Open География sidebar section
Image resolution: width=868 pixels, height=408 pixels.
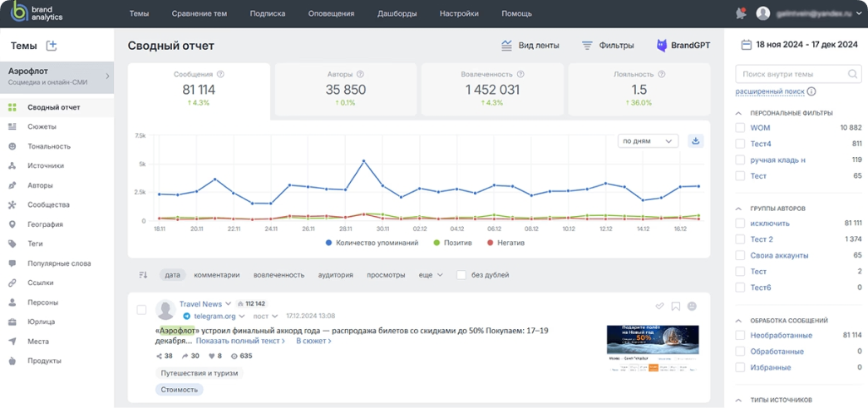click(45, 224)
